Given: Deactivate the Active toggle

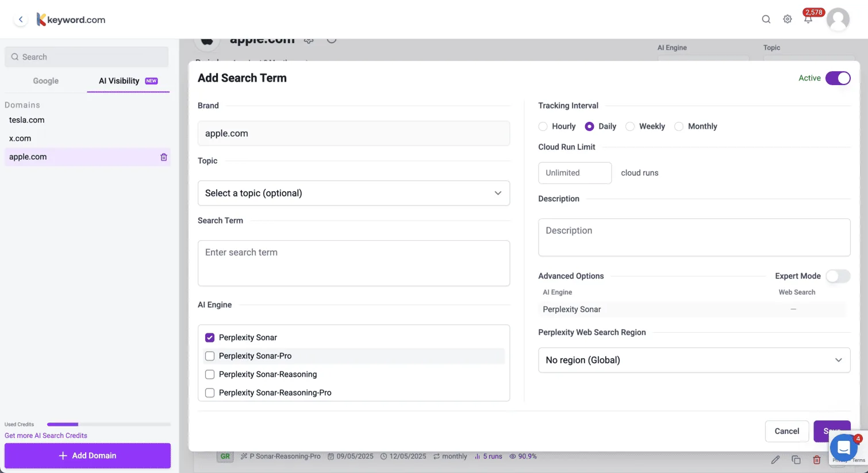Looking at the screenshot, I should [838, 78].
